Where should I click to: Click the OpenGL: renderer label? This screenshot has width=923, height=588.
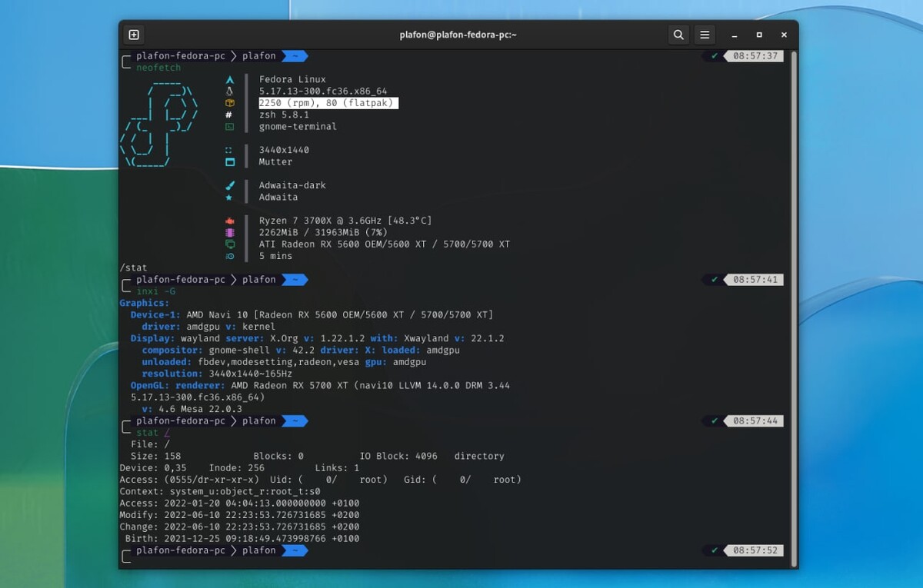[x=178, y=386]
